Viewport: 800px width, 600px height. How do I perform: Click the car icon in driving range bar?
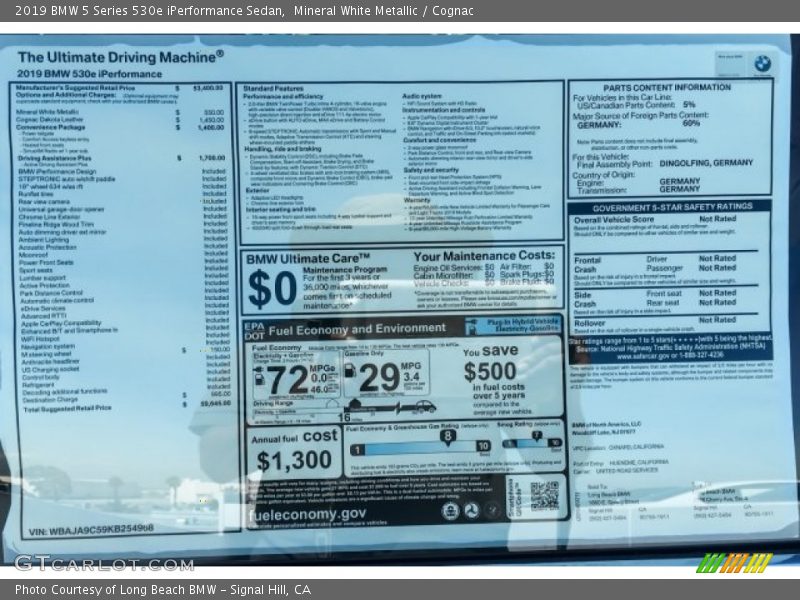click(424, 407)
